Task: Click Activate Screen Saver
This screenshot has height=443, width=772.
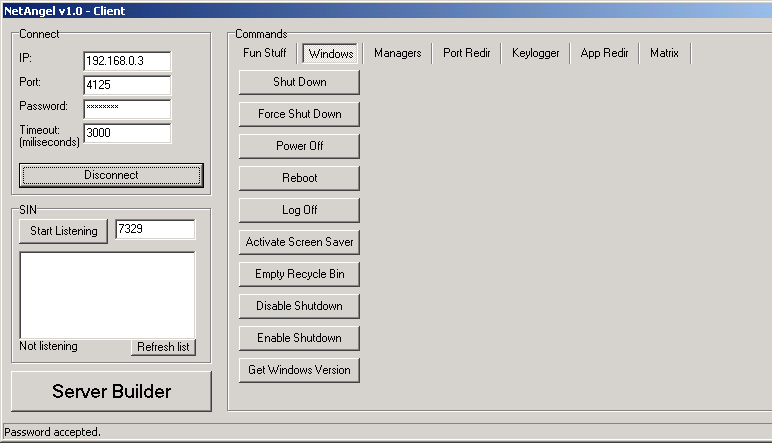Action: point(299,242)
